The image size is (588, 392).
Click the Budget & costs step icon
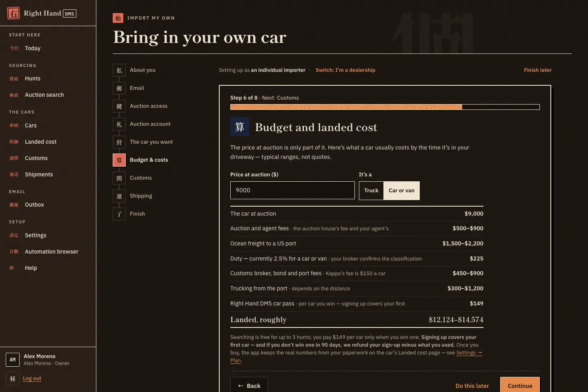pos(119,160)
